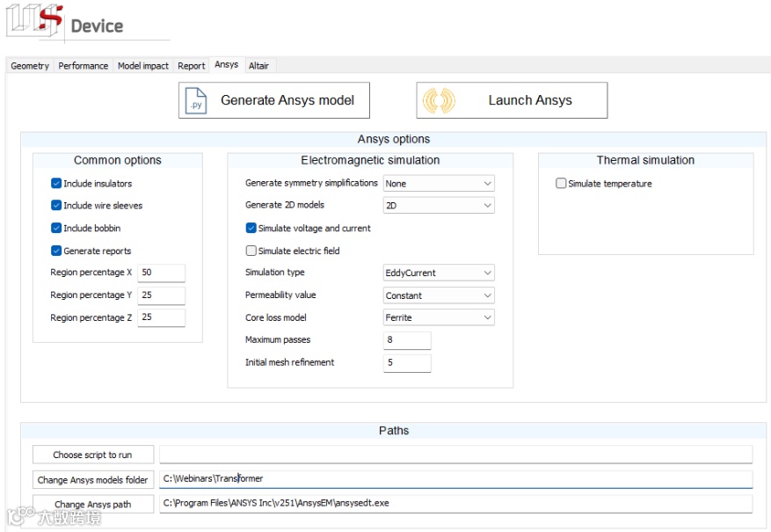Click the Initial mesh refinement label
The image size is (771, 532).
[x=289, y=362]
